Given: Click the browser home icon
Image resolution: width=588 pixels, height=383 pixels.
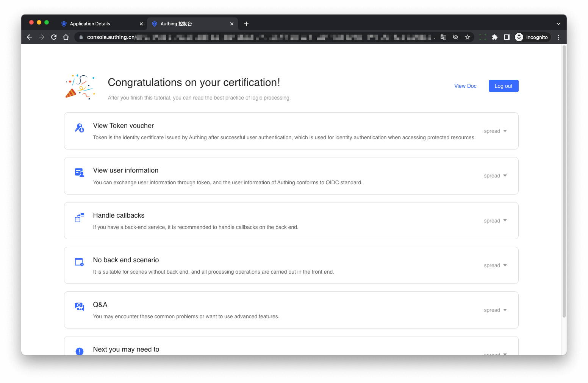Looking at the screenshot, I should pyautogui.click(x=66, y=37).
